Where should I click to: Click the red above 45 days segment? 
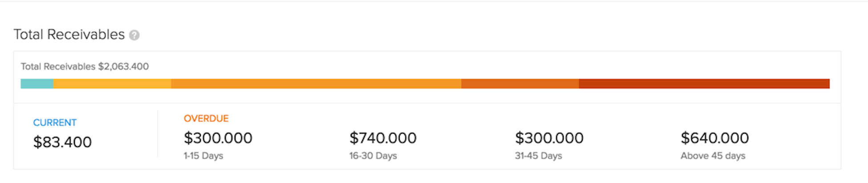point(704,84)
